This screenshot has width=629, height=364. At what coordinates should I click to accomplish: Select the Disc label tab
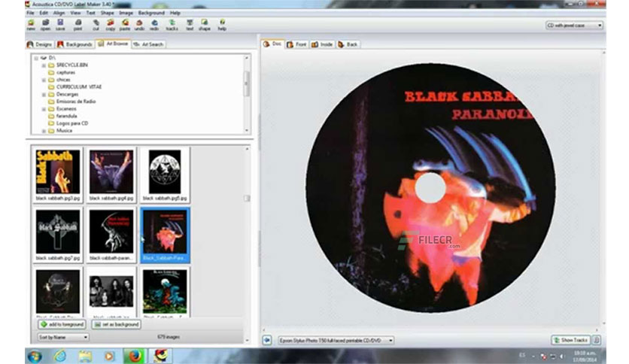[x=272, y=44]
